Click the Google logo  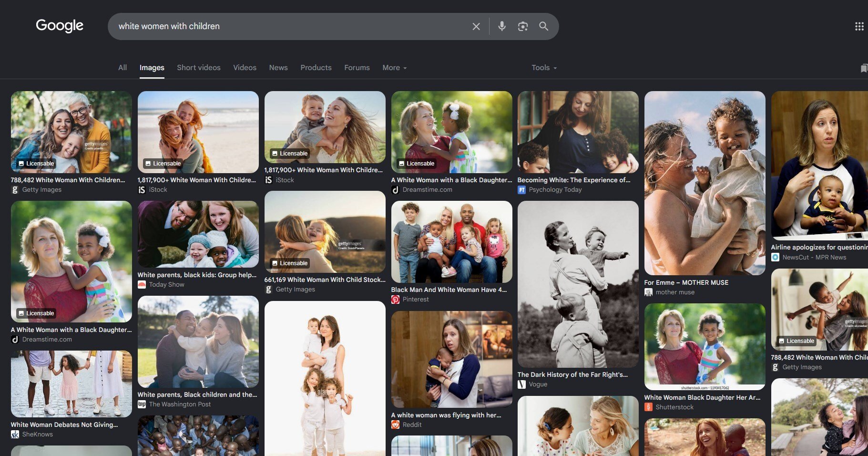pyautogui.click(x=60, y=26)
